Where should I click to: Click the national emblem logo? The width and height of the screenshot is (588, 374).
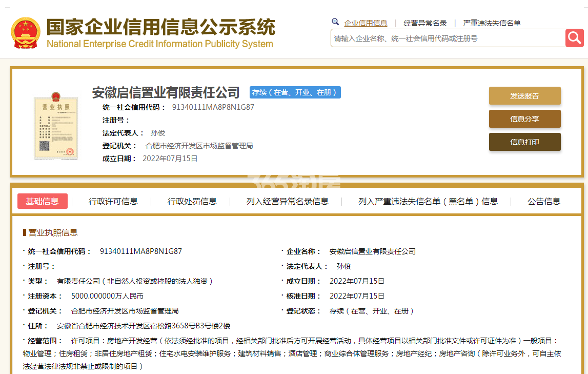[x=26, y=33]
